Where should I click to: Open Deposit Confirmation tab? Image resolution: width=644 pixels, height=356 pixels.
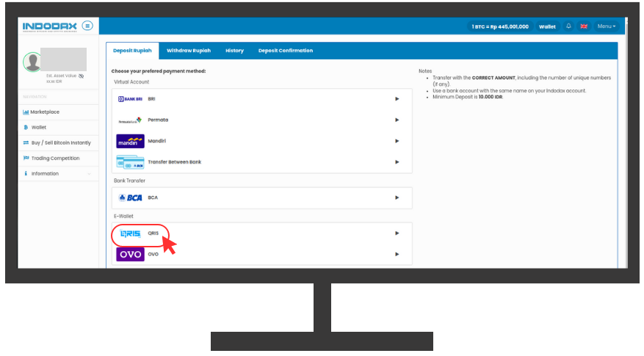click(x=286, y=51)
